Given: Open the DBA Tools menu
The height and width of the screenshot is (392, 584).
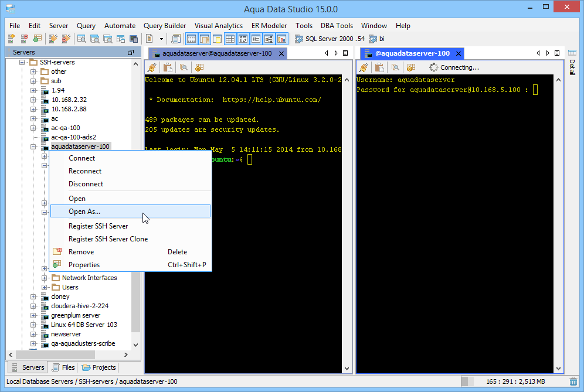Looking at the screenshot, I should [x=337, y=26].
